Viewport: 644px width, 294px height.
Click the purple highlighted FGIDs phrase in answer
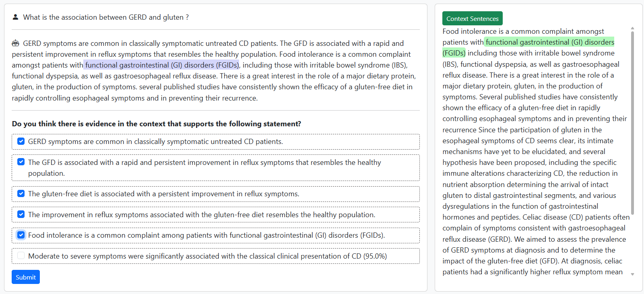click(161, 65)
